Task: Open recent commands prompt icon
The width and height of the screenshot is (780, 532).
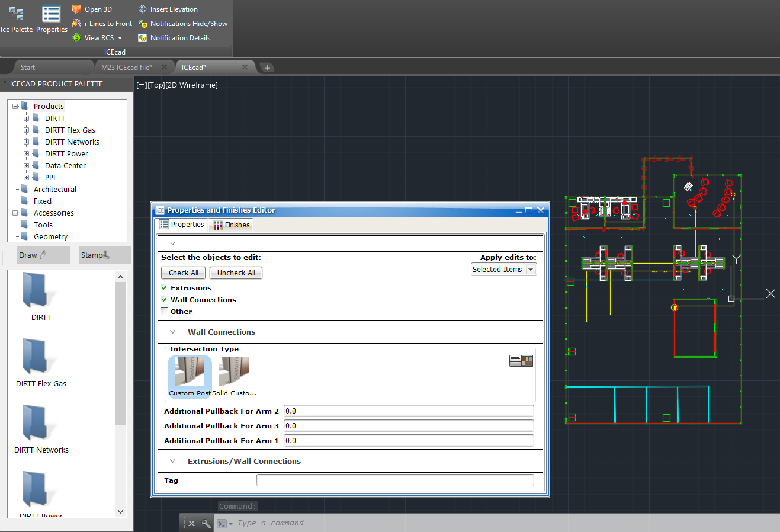Action: (x=224, y=524)
